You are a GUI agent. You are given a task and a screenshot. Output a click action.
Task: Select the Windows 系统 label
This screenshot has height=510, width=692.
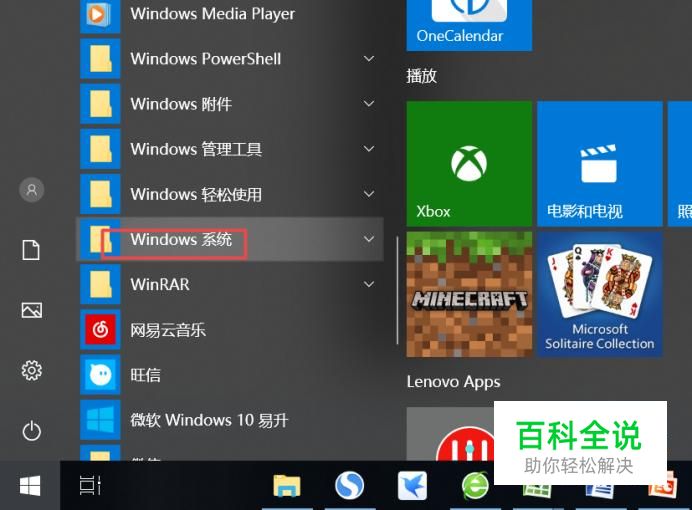click(x=181, y=239)
